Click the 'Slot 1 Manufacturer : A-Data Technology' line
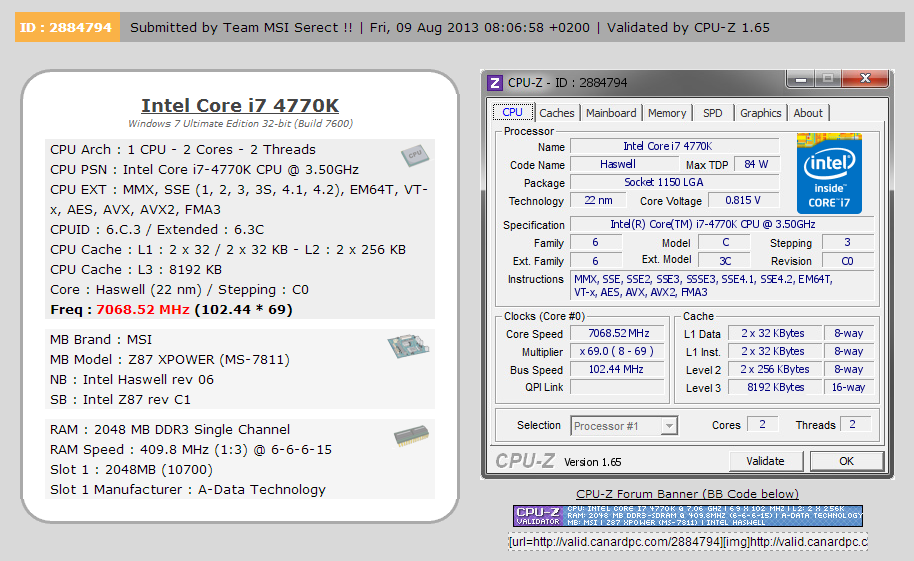Screen dimensions: 914x561 (188, 490)
